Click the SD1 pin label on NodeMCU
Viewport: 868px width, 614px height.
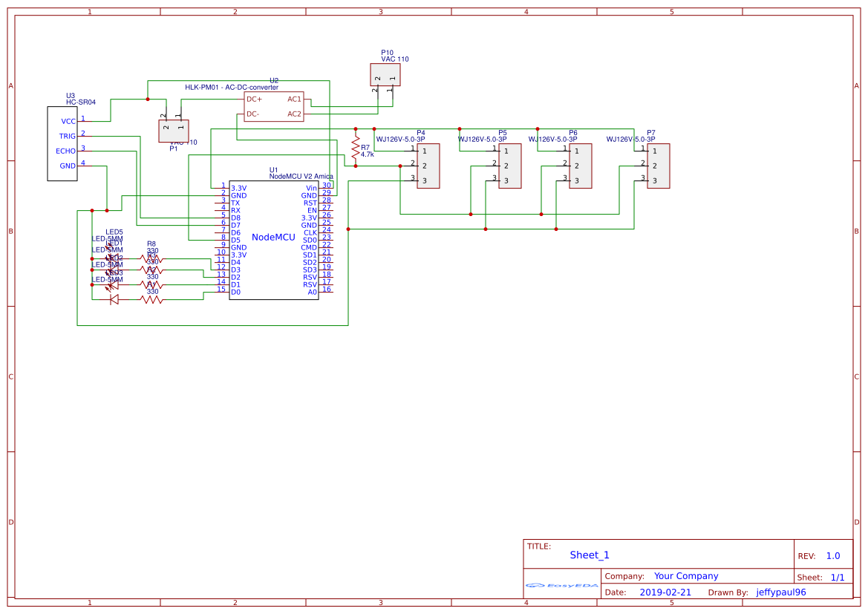coord(310,255)
